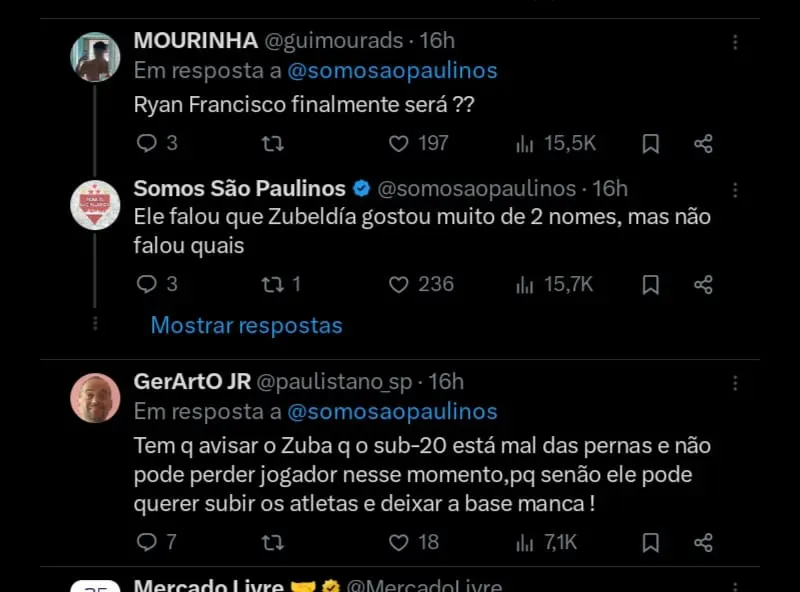Open GerArtO JR profile picture

pos(96,397)
